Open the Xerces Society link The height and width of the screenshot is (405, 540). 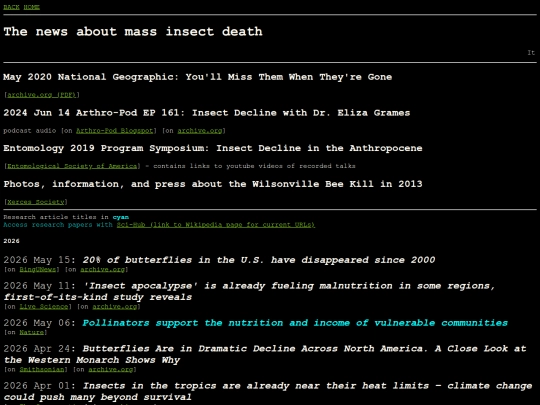pyautogui.click(x=36, y=202)
